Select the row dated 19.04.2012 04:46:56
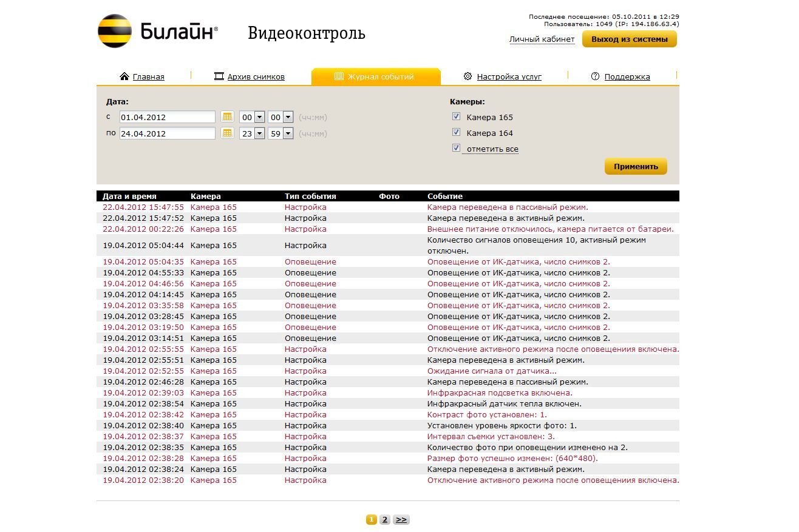799x532 pixels. click(x=388, y=283)
